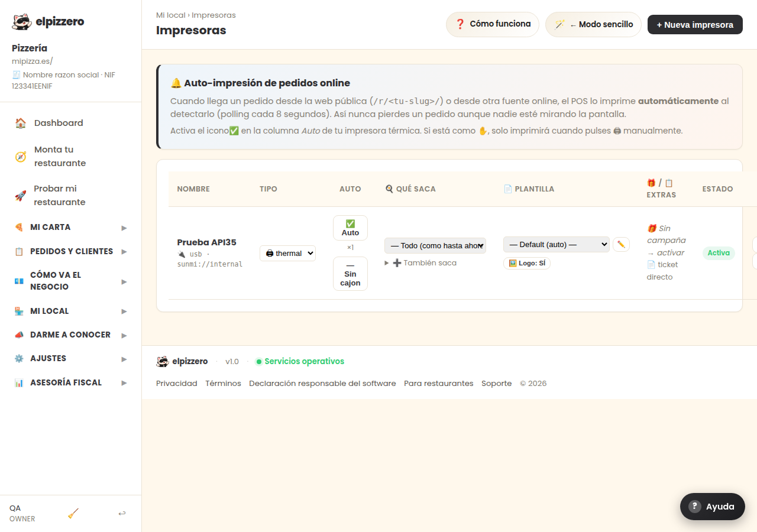
Task: Click the elpizzero logo in the page footer
Action: pos(182,362)
